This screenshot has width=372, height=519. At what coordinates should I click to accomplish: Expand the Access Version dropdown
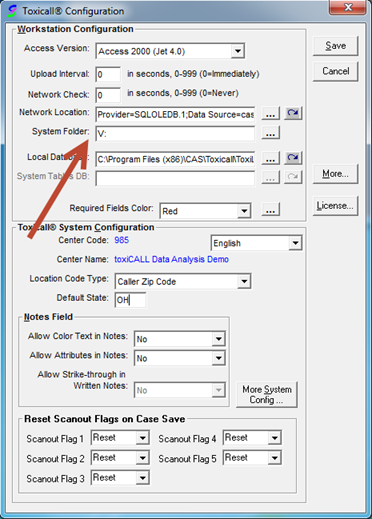pyautogui.click(x=238, y=51)
